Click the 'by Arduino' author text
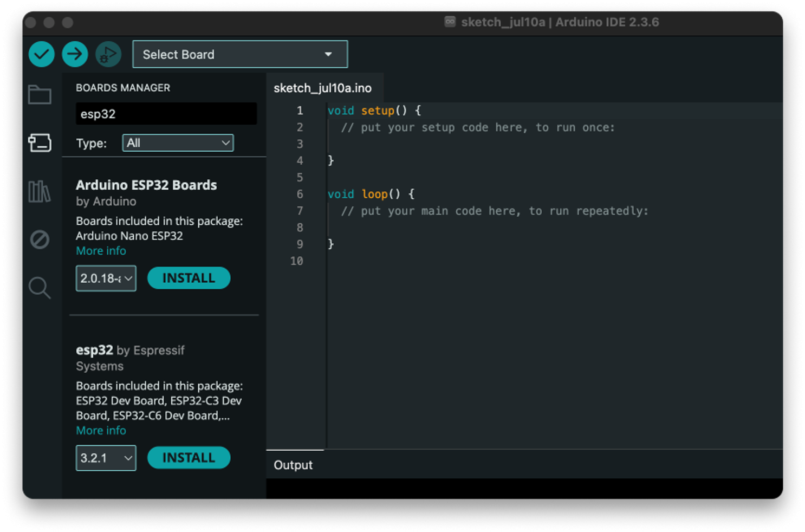Viewport: 805px width, 532px height. (106, 202)
